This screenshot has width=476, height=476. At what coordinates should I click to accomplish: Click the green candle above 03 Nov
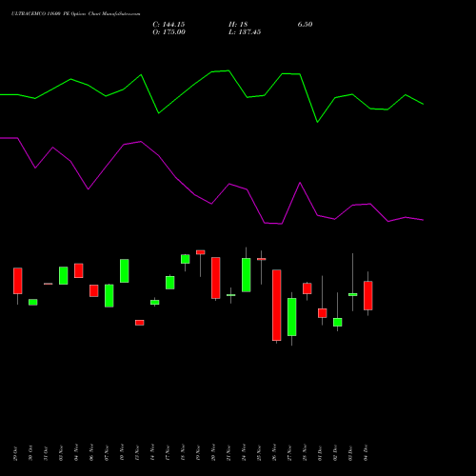click(64, 275)
